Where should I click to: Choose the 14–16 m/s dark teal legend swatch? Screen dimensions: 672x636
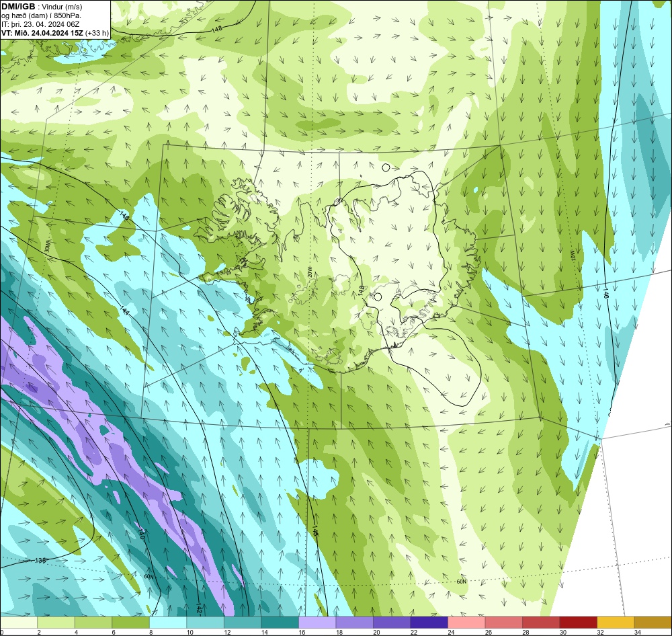[x=280, y=623]
